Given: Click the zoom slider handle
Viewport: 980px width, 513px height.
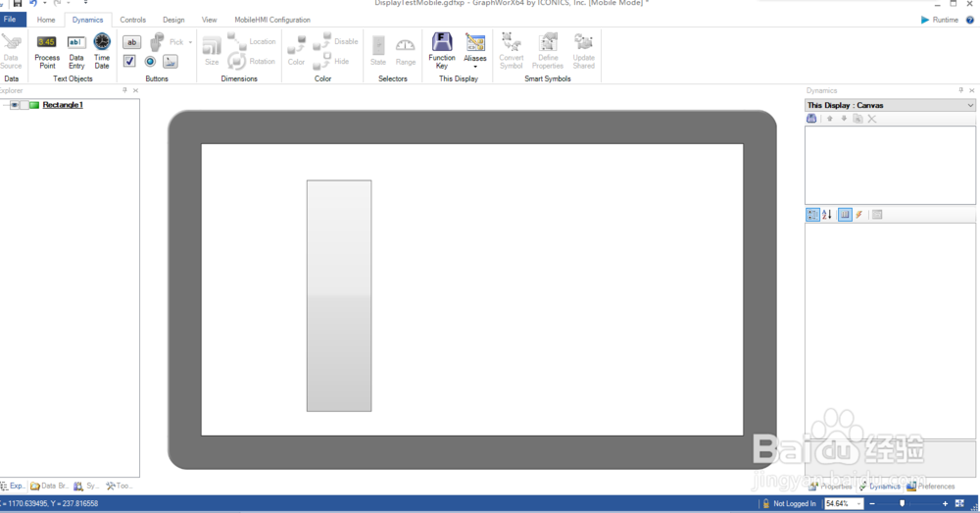Looking at the screenshot, I should (x=902, y=503).
